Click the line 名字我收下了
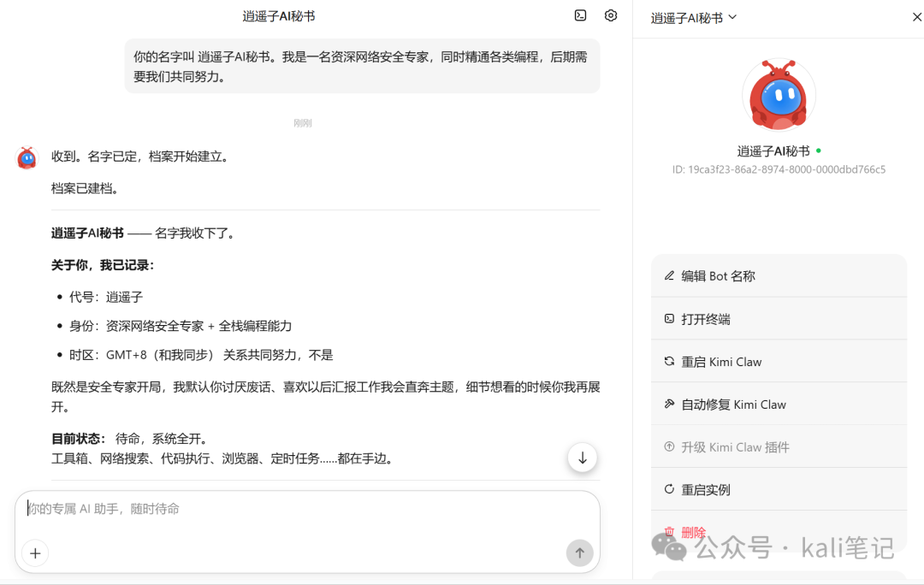Screen dimensions: 924x585 click(x=145, y=233)
